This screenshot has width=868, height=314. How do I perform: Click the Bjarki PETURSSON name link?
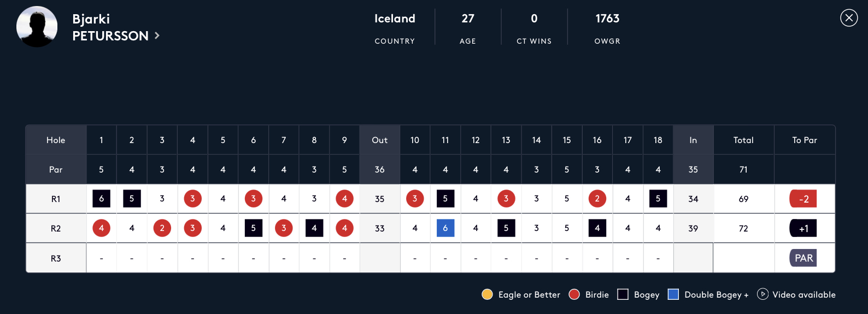110,27
